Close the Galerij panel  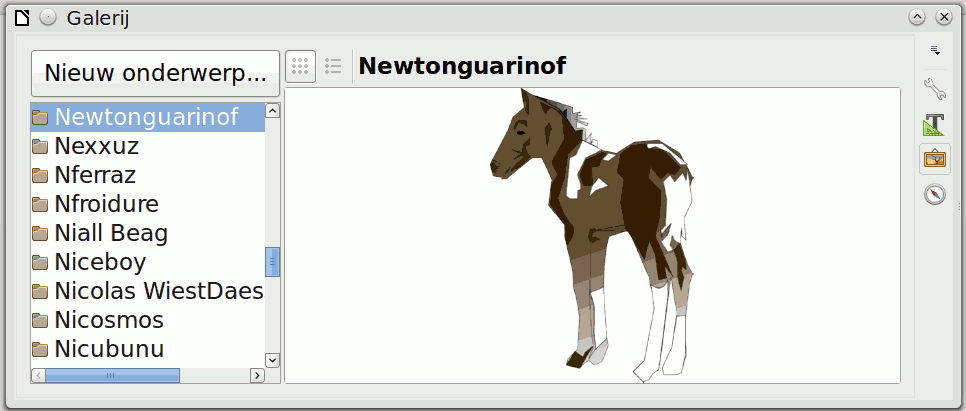pyautogui.click(x=944, y=17)
